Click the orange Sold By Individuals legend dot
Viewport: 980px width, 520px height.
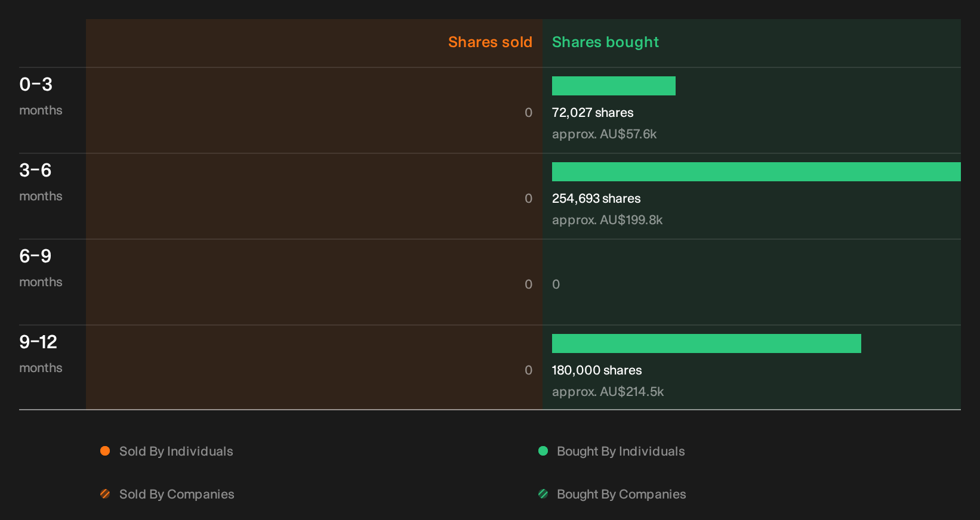click(105, 451)
